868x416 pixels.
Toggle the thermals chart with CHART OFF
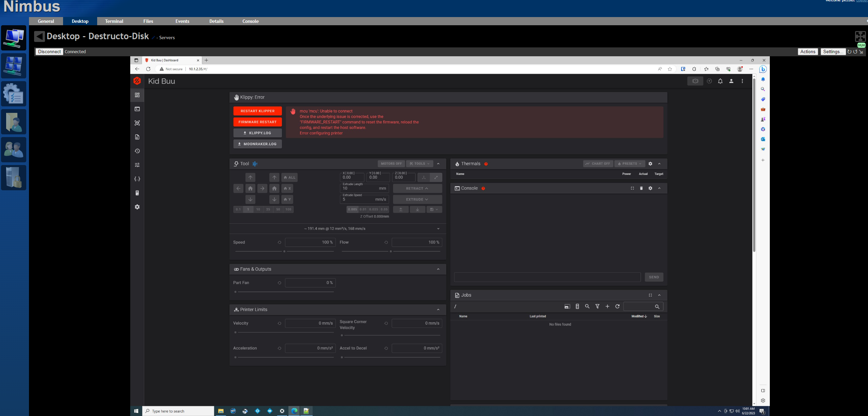tap(598, 164)
